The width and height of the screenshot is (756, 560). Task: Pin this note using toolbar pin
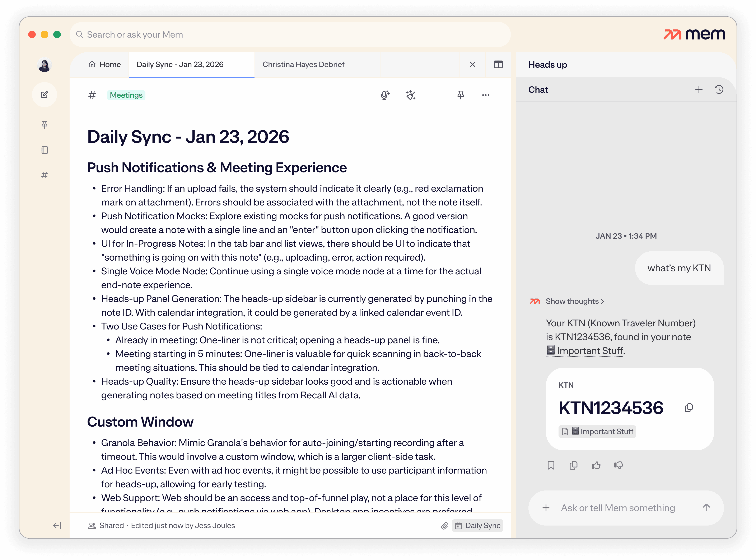460,95
